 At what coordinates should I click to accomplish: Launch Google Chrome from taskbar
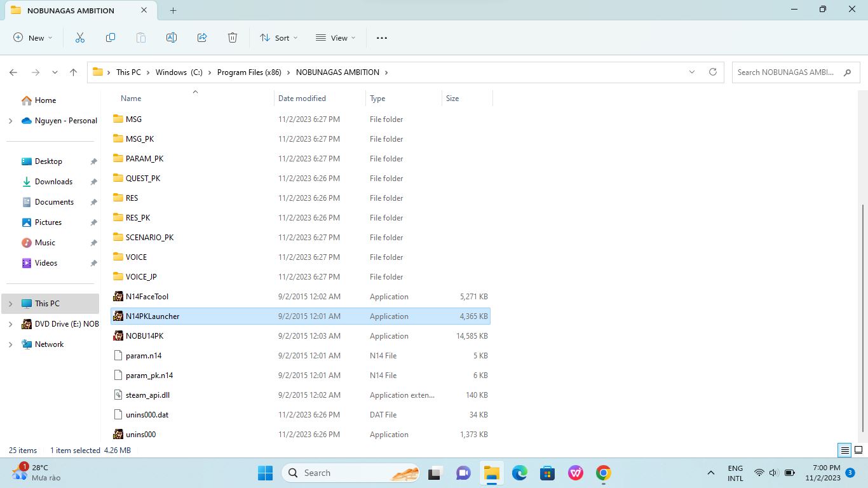[x=604, y=473]
